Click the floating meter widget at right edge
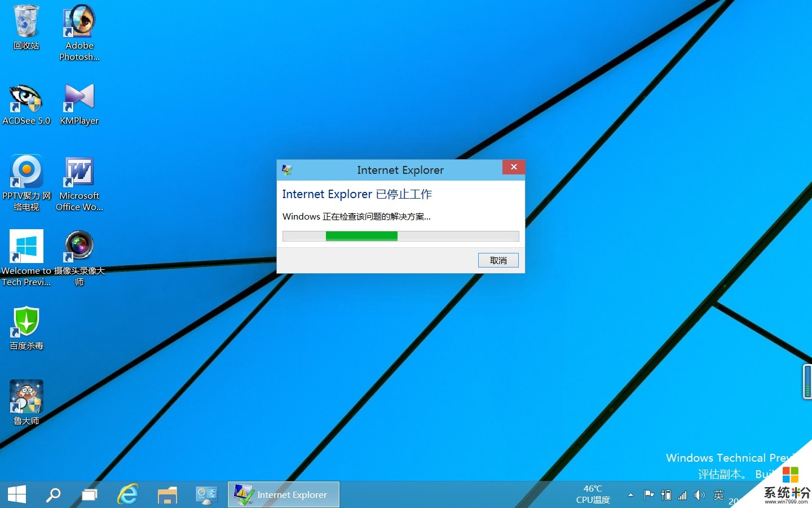The width and height of the screenshot is (812, 508). coord(807,382)
